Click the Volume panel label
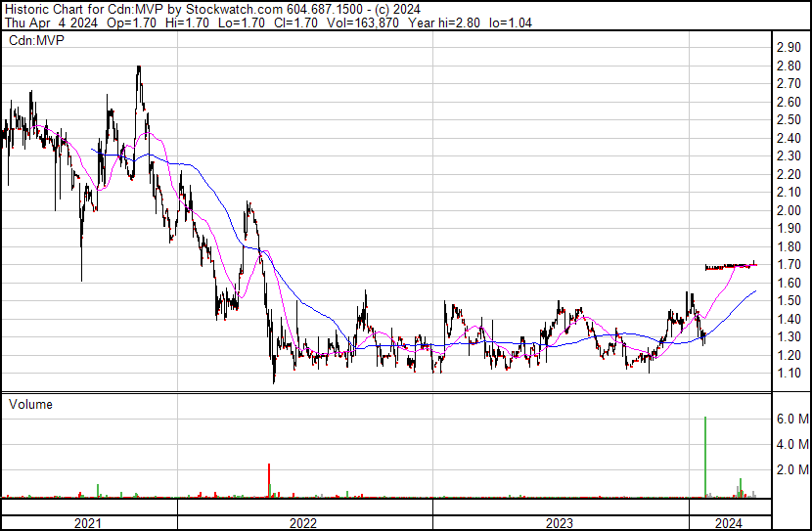 (30, 404)
